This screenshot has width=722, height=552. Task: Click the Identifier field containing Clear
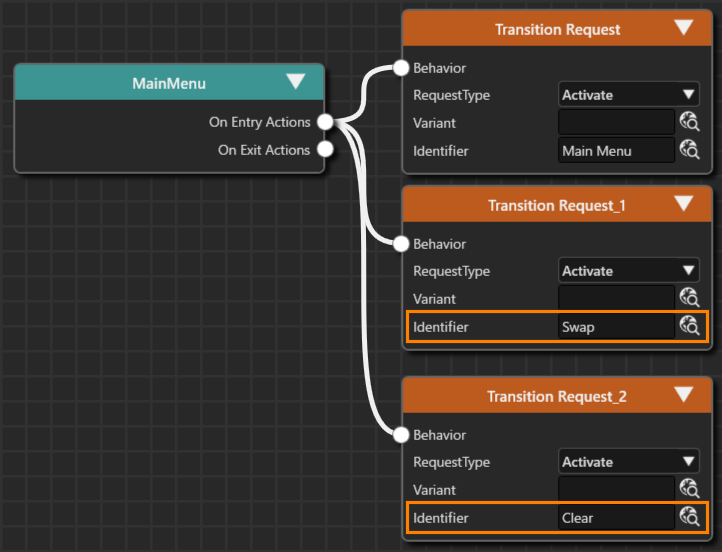pos(617,517)
